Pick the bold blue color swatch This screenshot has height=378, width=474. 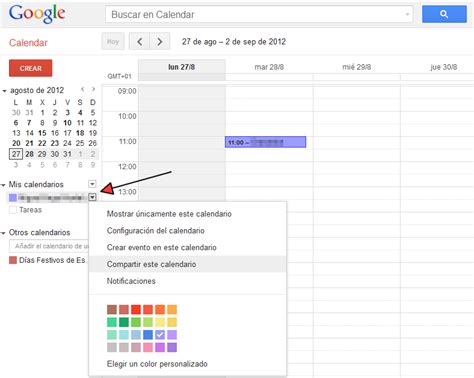click(148, 334)
